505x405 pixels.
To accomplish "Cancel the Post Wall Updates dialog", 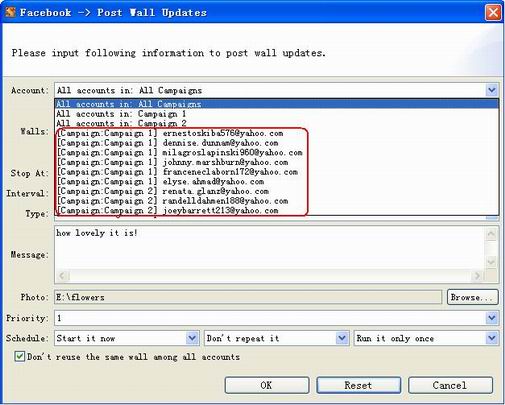I will coord(450,385).
